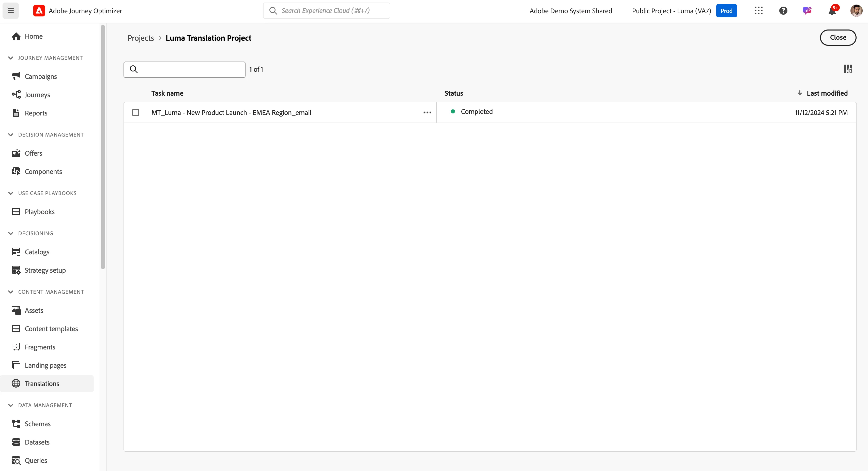This screenshot has width=868, height=471.
Task: Click the Fragments icon in sidebar
Action: pyautogui.click(x=16, y=347)
